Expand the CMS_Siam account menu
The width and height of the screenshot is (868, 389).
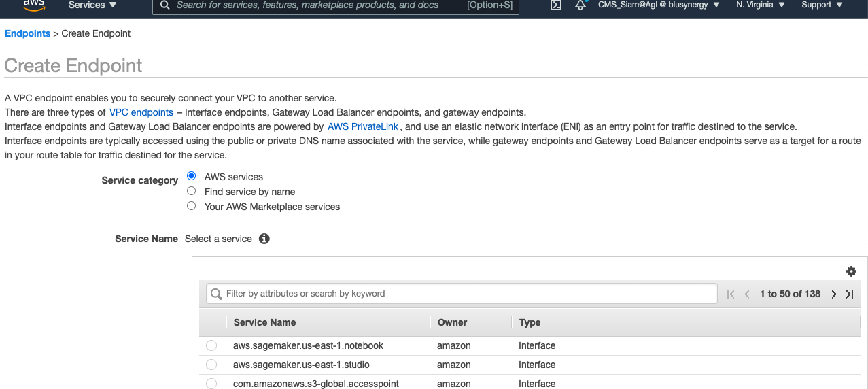tap(659, 5)
